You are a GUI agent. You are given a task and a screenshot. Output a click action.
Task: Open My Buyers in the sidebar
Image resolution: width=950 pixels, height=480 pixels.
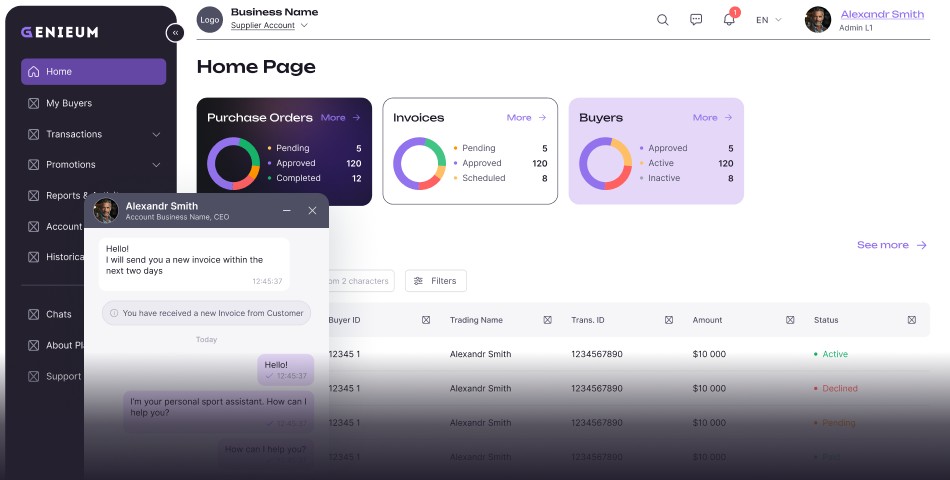(68, 103)
